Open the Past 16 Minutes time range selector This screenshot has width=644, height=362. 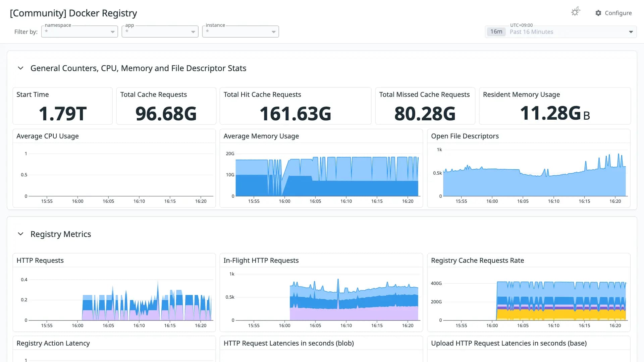click(561, 32)
